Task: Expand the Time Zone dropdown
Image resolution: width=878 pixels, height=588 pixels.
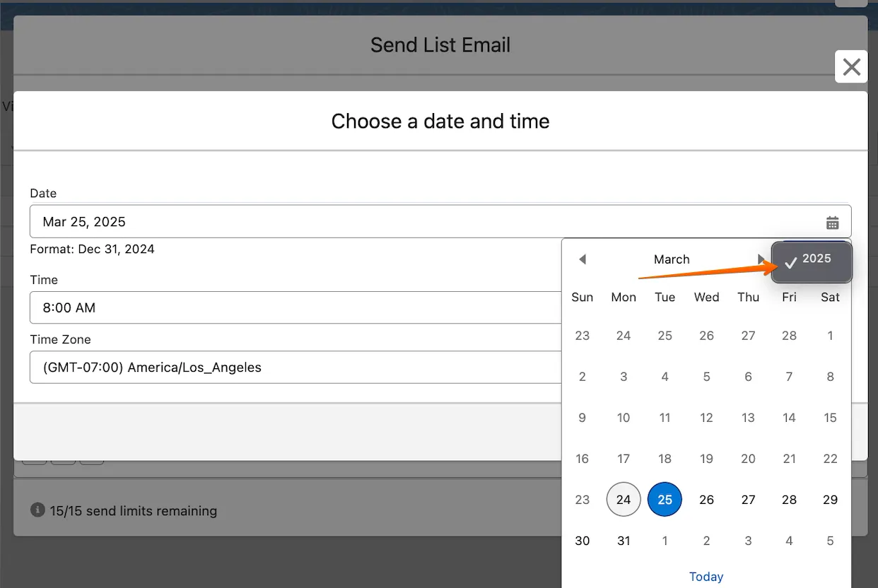Action: [295, 367]
